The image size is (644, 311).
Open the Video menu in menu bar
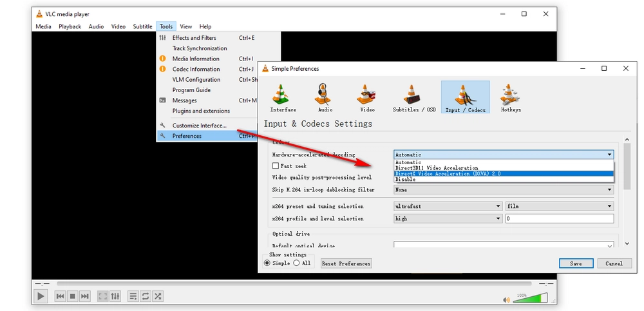pos(118,26)
